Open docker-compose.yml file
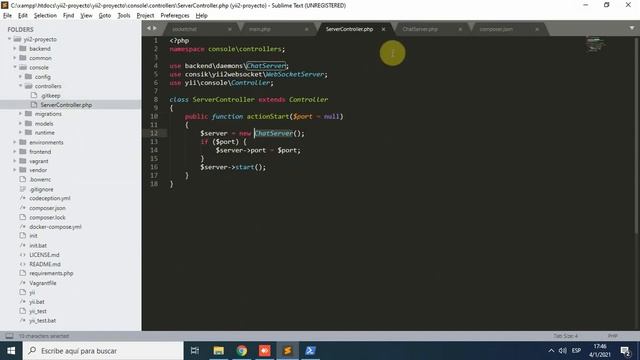 point(55,227)
